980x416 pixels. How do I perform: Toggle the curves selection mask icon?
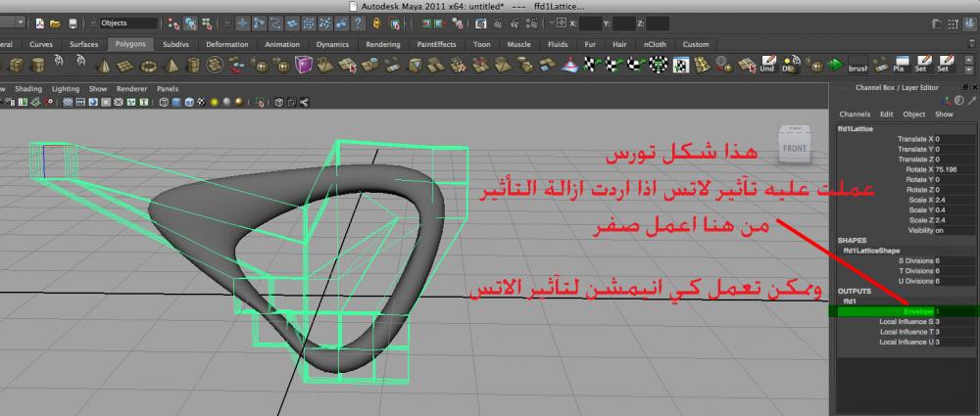[275, 23]
